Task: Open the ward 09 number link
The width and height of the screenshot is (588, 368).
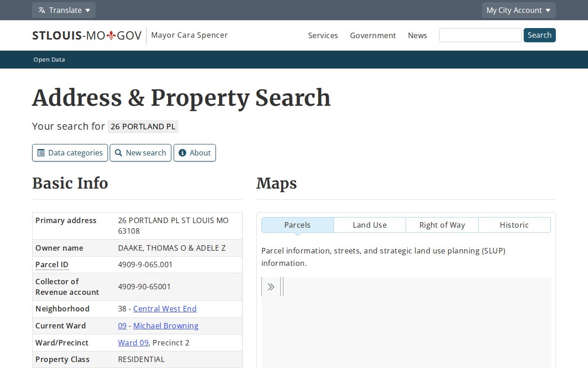Action: click(122, 326)
